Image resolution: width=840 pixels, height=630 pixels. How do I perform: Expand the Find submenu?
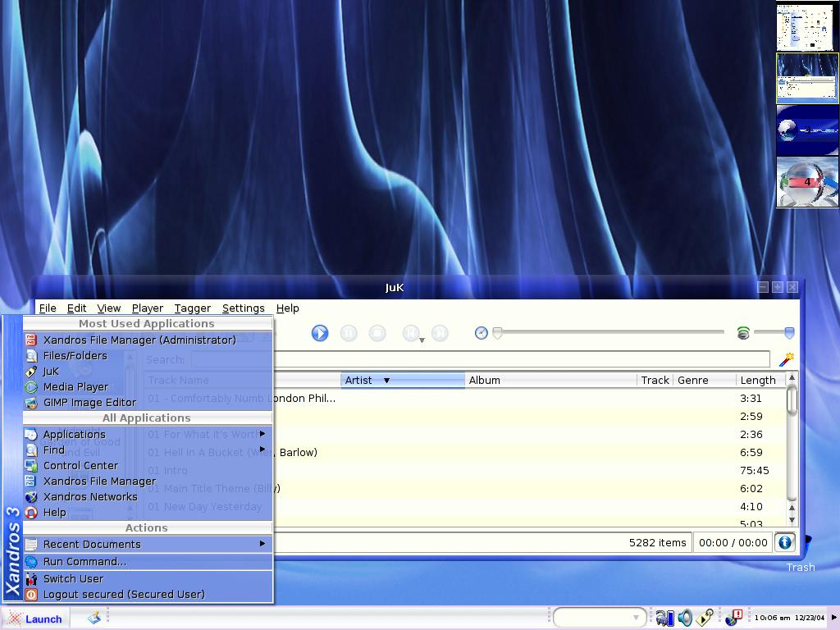pos(148,450)
